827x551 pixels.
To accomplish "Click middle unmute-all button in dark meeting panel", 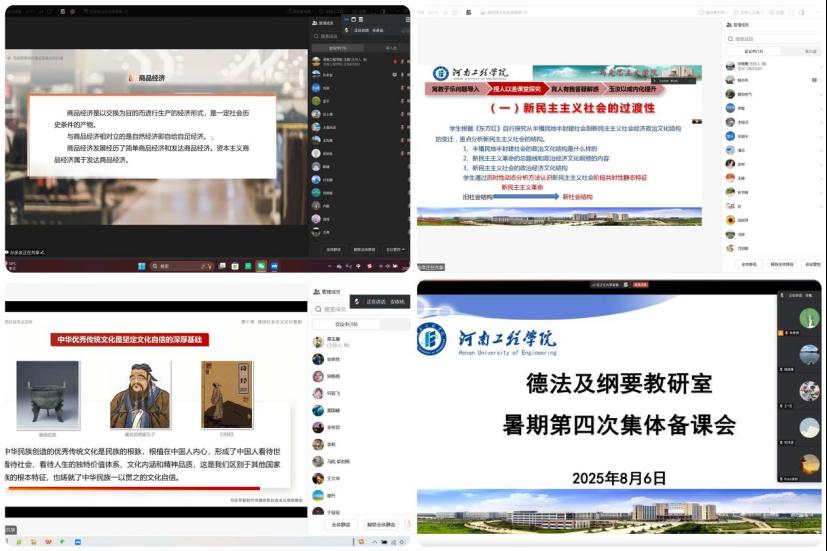I will (364, 249).
